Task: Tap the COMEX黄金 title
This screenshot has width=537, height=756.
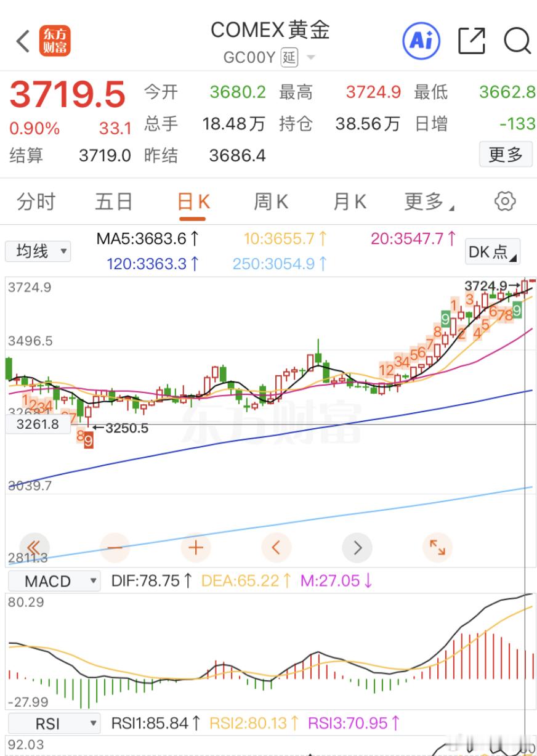Action: coord(270,30)
